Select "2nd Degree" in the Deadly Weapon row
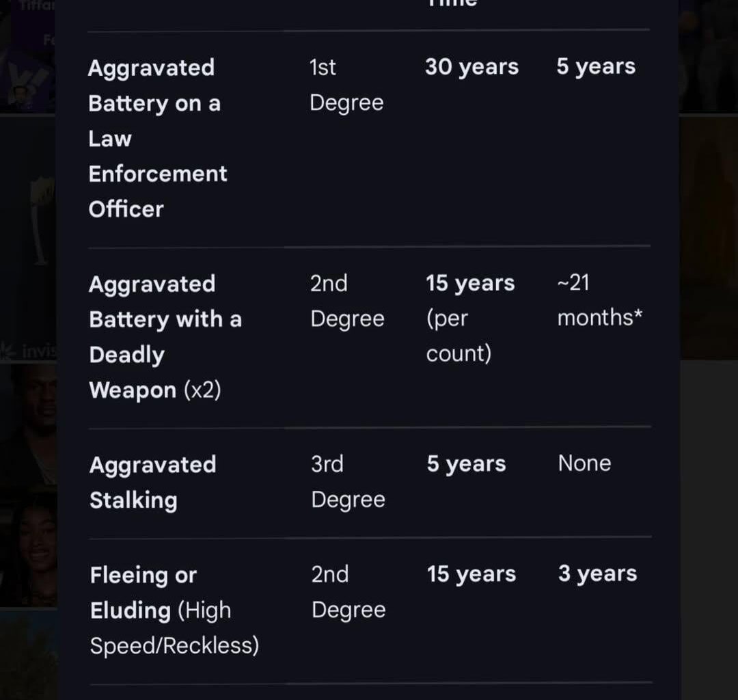The image size is (738, 700). pos(347,301)
